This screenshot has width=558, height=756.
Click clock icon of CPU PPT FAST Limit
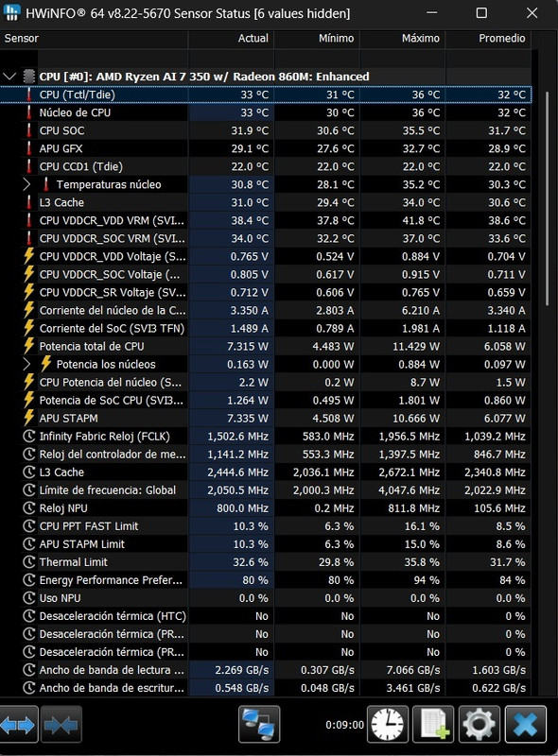29,526
